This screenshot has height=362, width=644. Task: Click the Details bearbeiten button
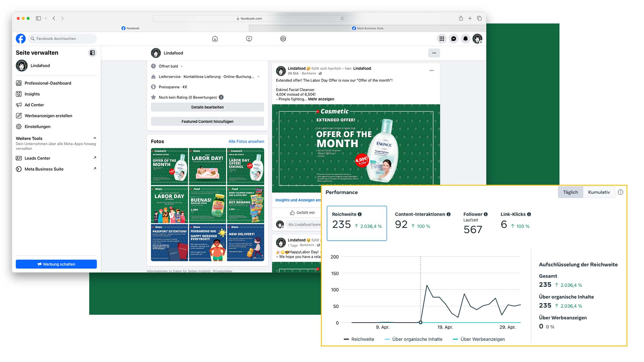click(x=207, y=107)
